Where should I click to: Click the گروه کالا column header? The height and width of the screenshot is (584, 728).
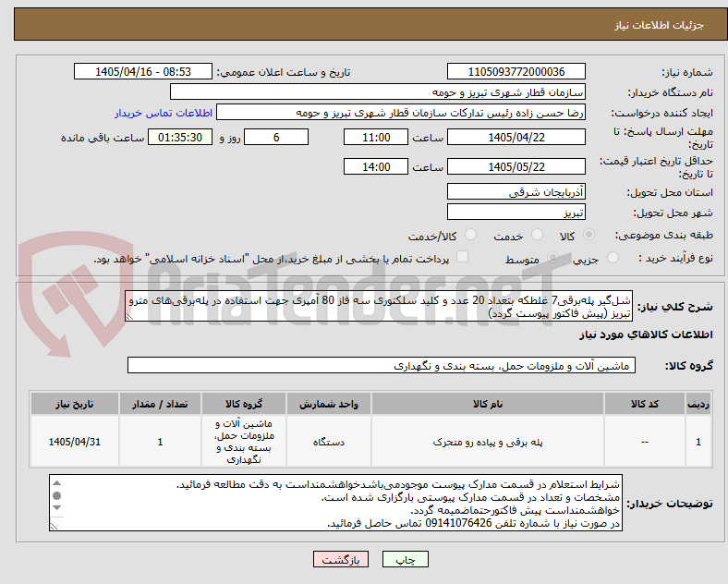pos(244,404)
